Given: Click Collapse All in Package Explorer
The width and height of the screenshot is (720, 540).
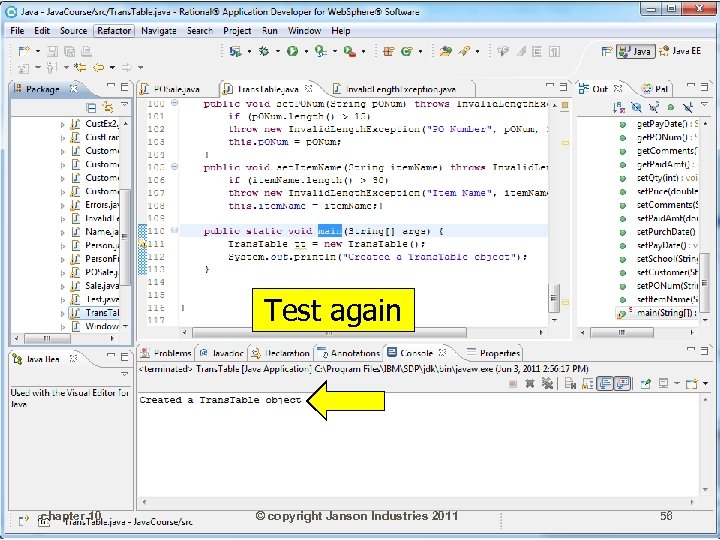Looking at the screenshot, I should coord(91,107).
